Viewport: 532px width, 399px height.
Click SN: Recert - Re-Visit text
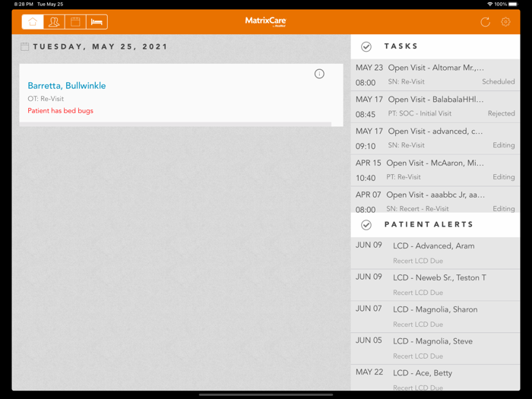coord(417,209)
